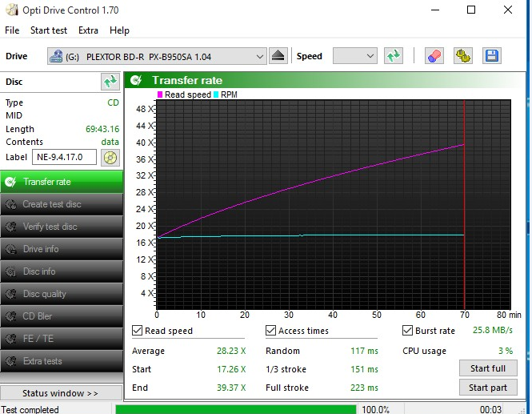The image size is (532, 414).
Task: Click the Average value 28.23 X
Action: coord(231,351)
